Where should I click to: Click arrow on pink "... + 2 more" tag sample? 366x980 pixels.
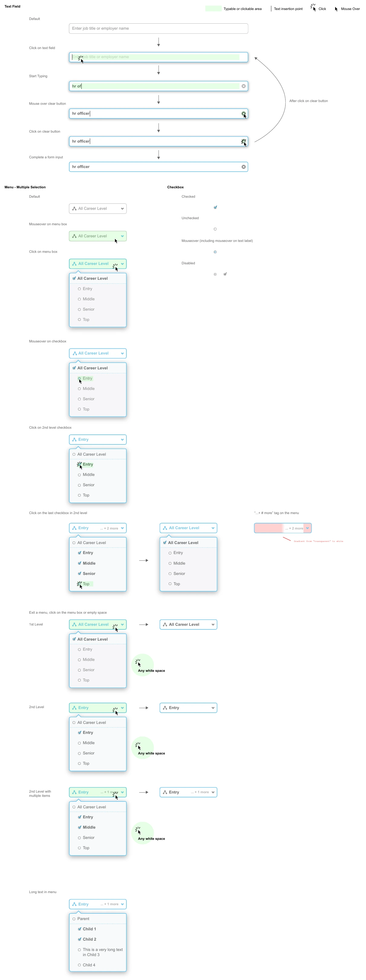[308, 528]
